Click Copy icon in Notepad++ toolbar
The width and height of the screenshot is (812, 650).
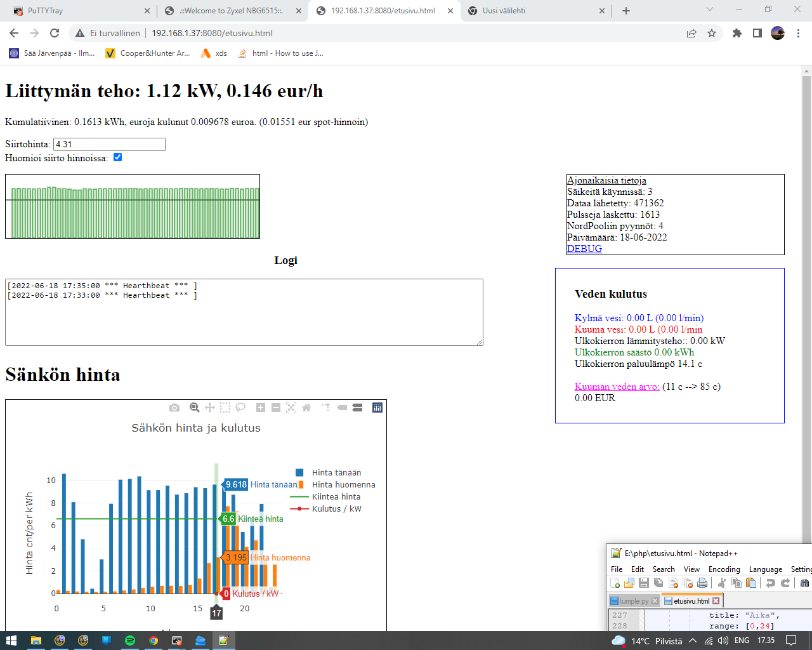click(737, 583)
